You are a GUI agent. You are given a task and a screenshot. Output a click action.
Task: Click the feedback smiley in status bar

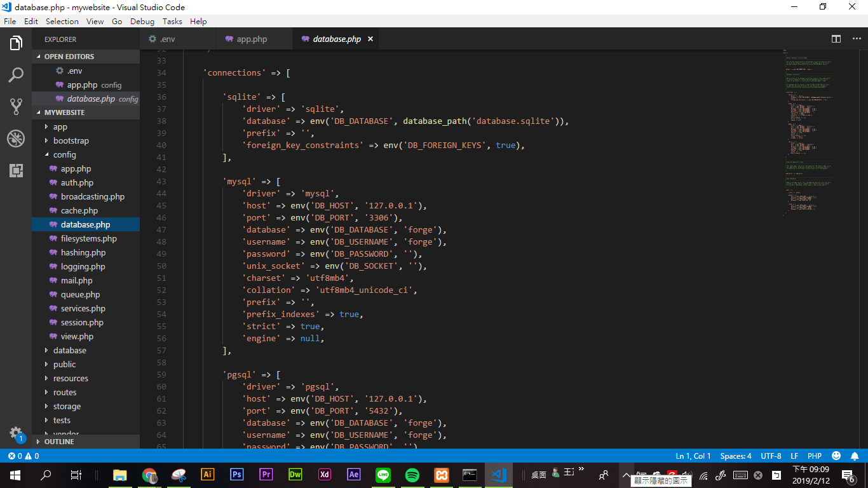[836, 456]
